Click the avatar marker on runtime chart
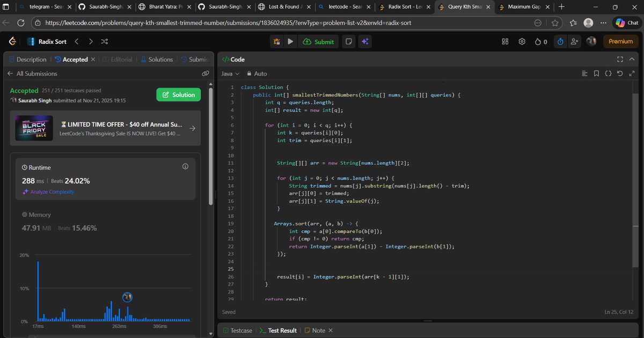Screen dimensions: 644x338 point(127,297)
